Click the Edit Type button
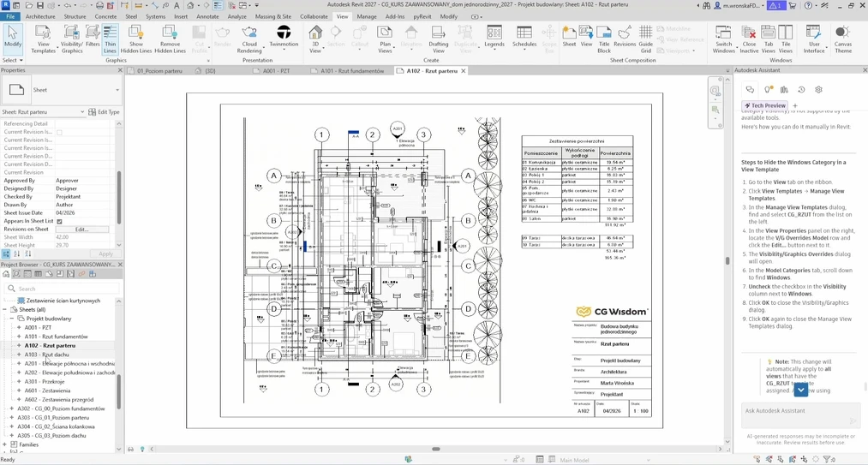868x465 pixels. tap(104, 112)
